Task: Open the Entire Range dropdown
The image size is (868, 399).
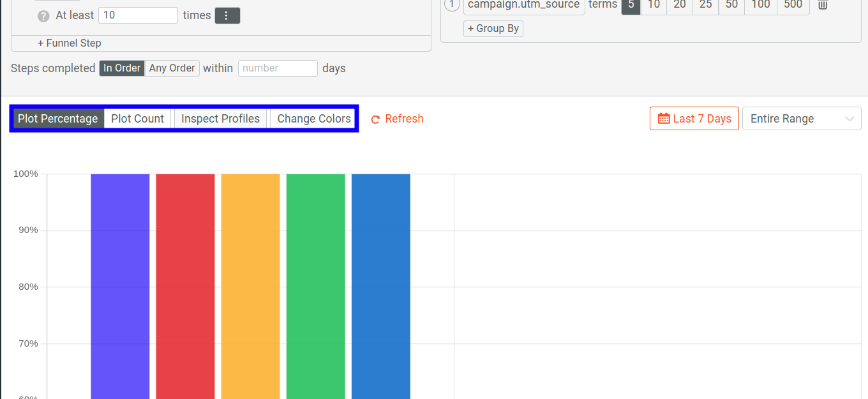Action: point(802,118)
